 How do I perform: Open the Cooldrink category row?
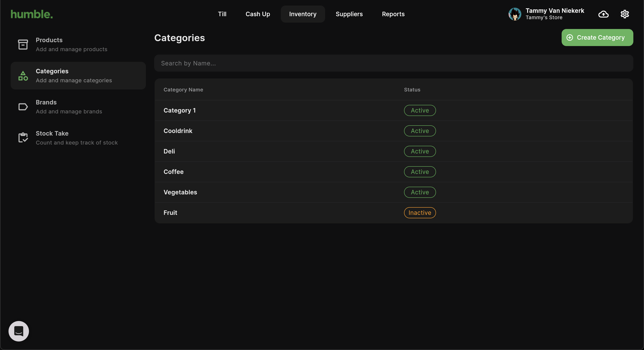tap(394, 131)
